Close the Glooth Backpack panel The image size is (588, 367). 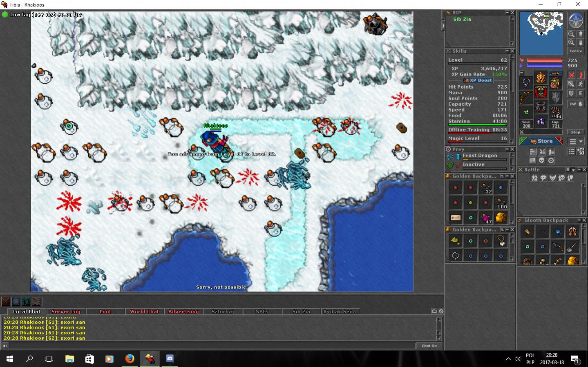(584, 220)
